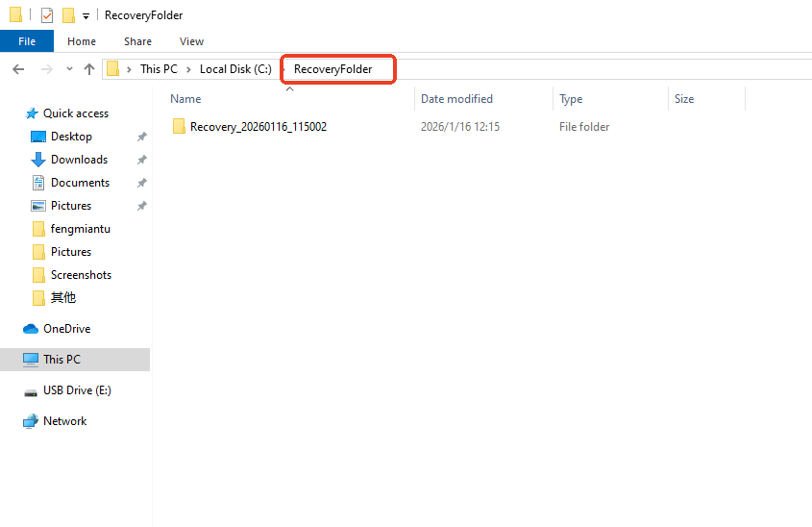Click Properties icon in quick access toolbar
Image resolution: width=812 pixels, height=527 pixels.
(x=47, y=15)
